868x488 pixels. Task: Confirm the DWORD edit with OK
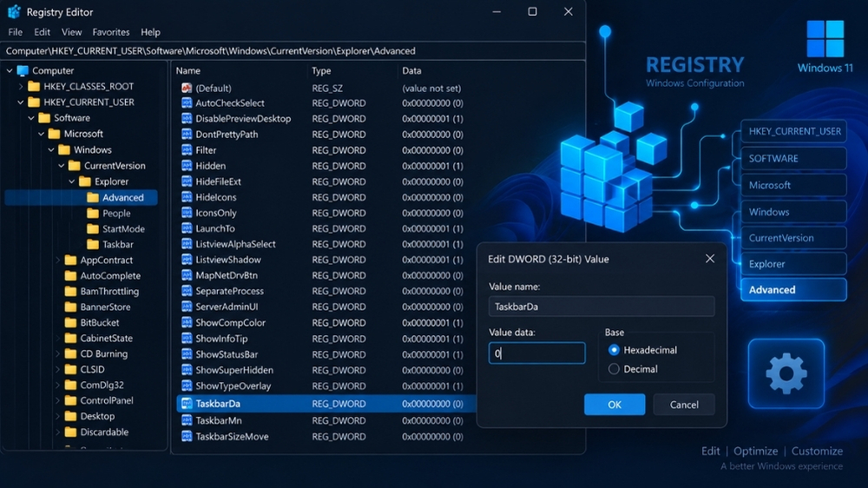pos(615,405)
